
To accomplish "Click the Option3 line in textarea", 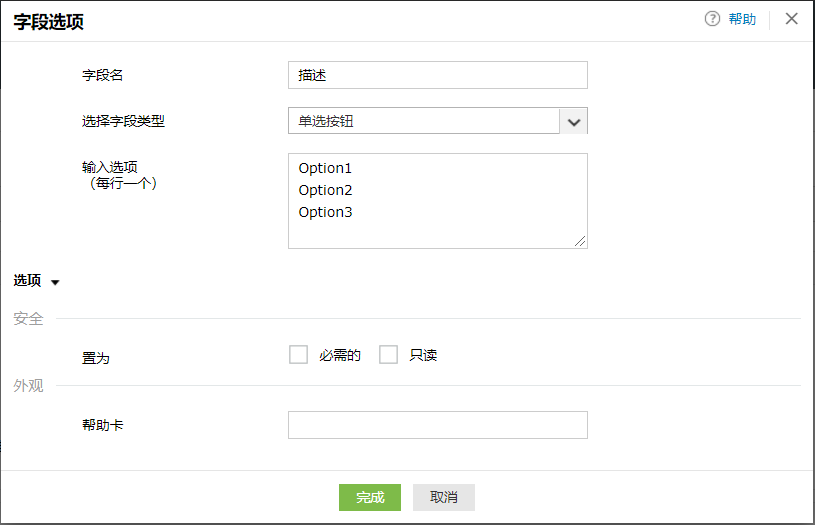I will click(326, 212).
